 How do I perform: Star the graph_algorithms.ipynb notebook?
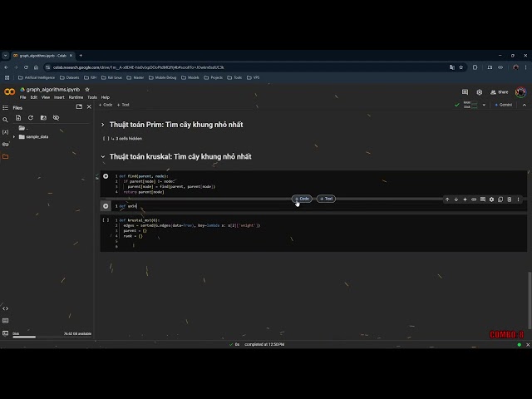(x=87, y=90)
